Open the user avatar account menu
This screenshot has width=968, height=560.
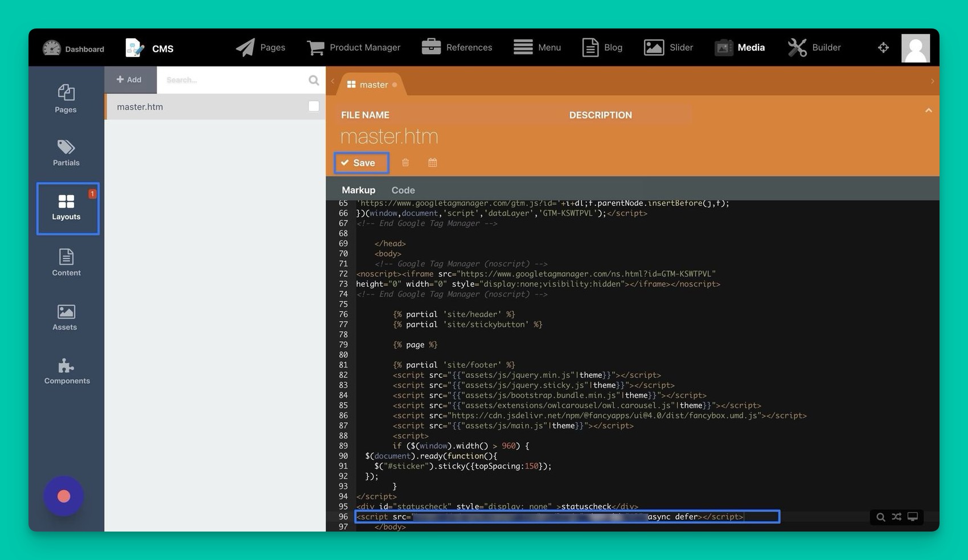coord(916,48)
